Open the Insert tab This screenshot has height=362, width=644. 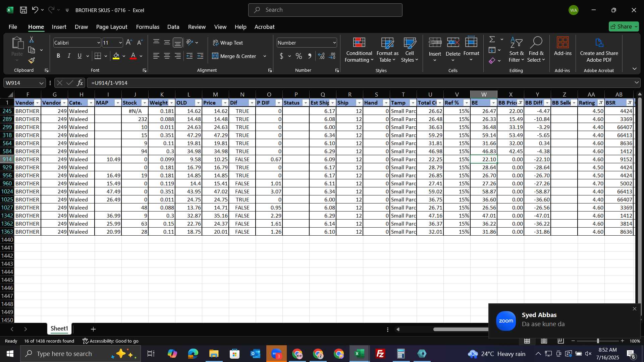(x=59, y=27)
